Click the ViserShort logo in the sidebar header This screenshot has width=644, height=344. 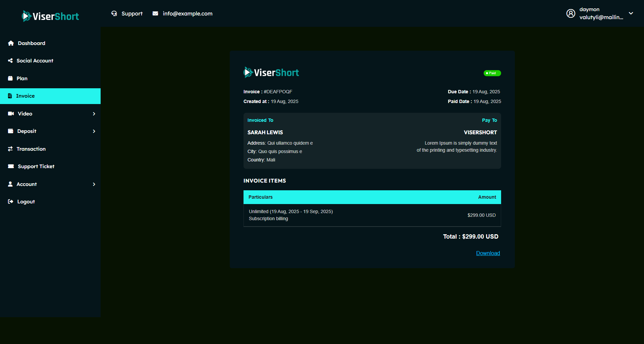50,16
